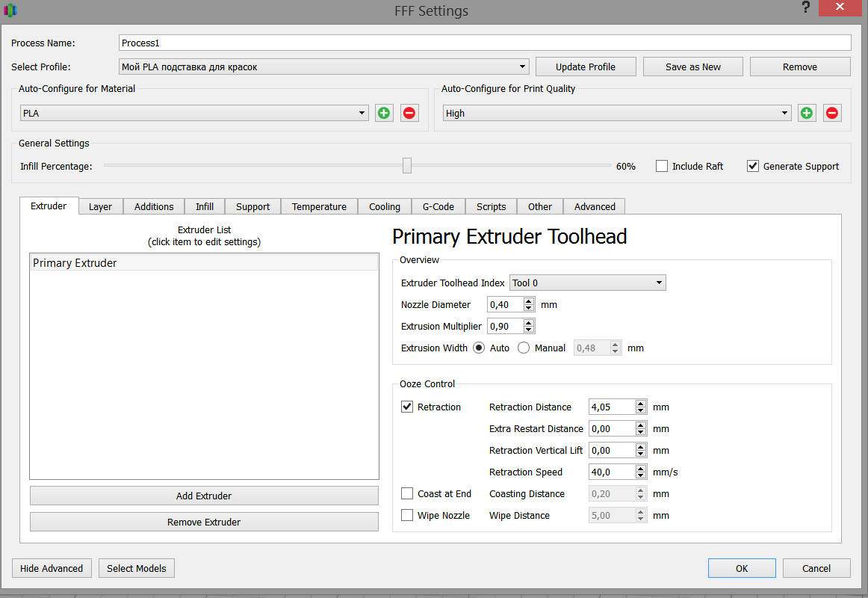The image size is (868, 598).
Task: Add new print quality with green plus
Action: [x=807, y=114]
